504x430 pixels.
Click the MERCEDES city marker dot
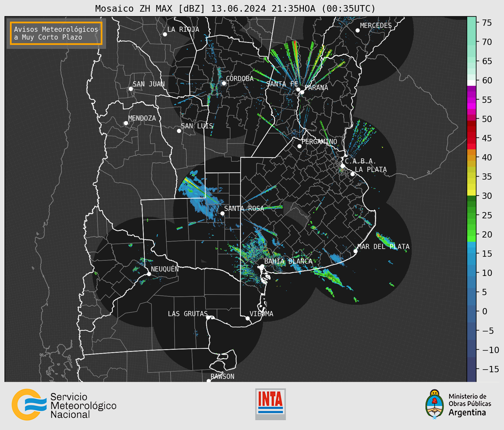[358, 31]
